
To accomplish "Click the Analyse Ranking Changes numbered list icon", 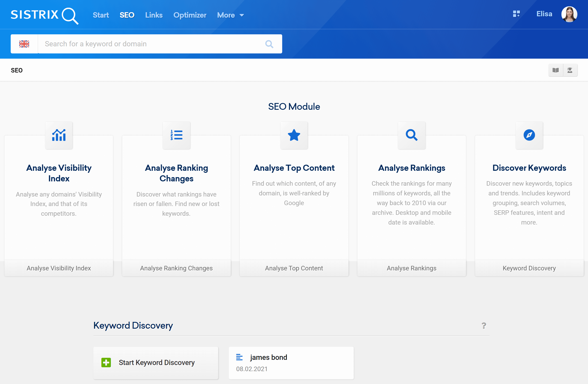I will pyautogui.click(x=176, y=135).
